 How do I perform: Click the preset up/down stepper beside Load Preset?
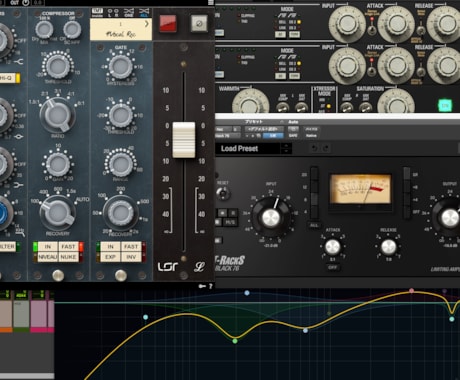click(286, 149)
